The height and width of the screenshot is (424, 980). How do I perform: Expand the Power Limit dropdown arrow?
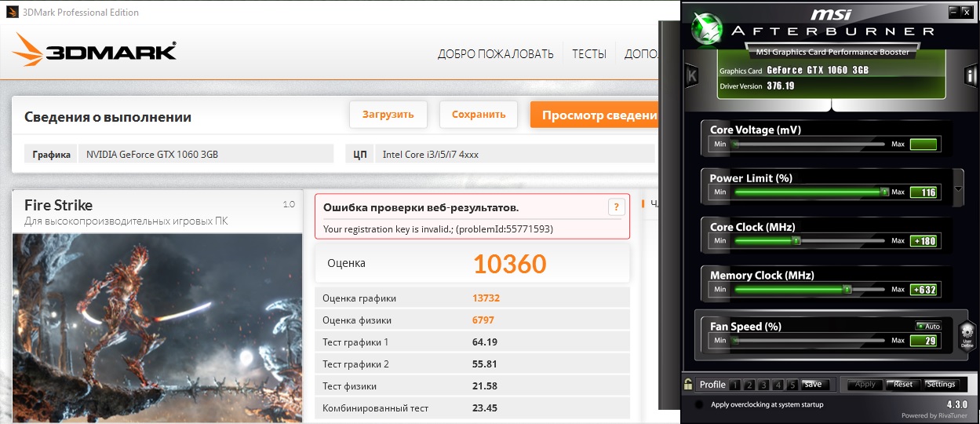point(958,190)
